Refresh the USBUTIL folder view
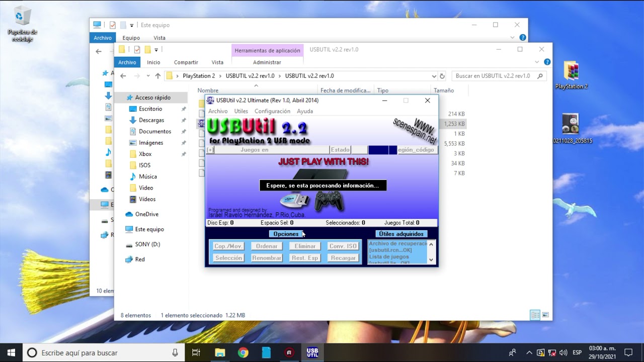The height and width of the screenshot is (362, 644). click(442, 76)
